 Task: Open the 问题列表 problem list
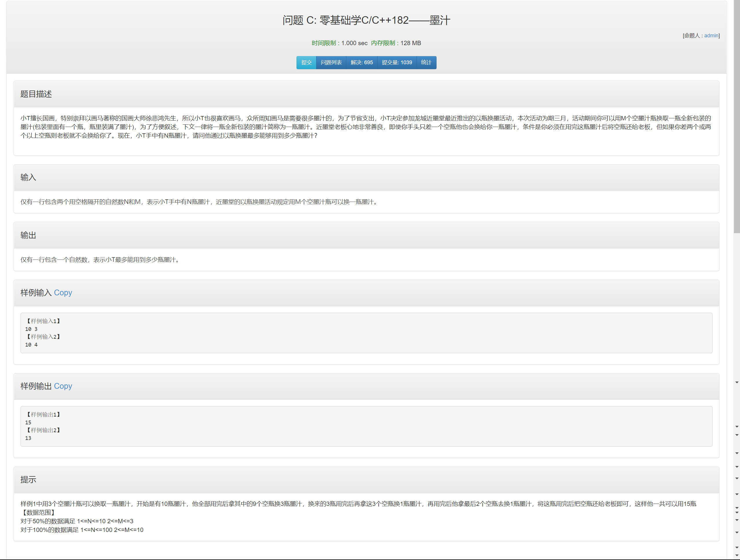tap(331, 62)
